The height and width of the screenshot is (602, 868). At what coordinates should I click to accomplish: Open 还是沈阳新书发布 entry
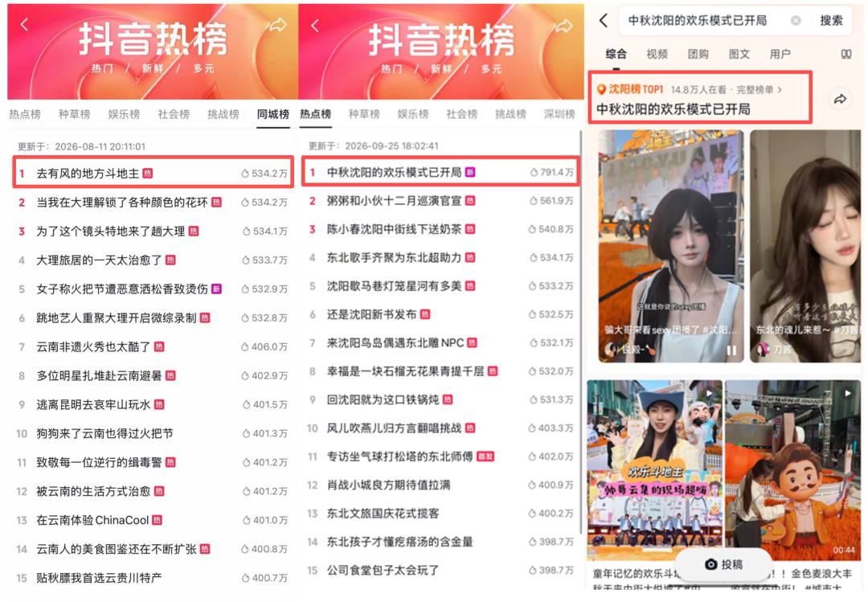click(440, 314)
